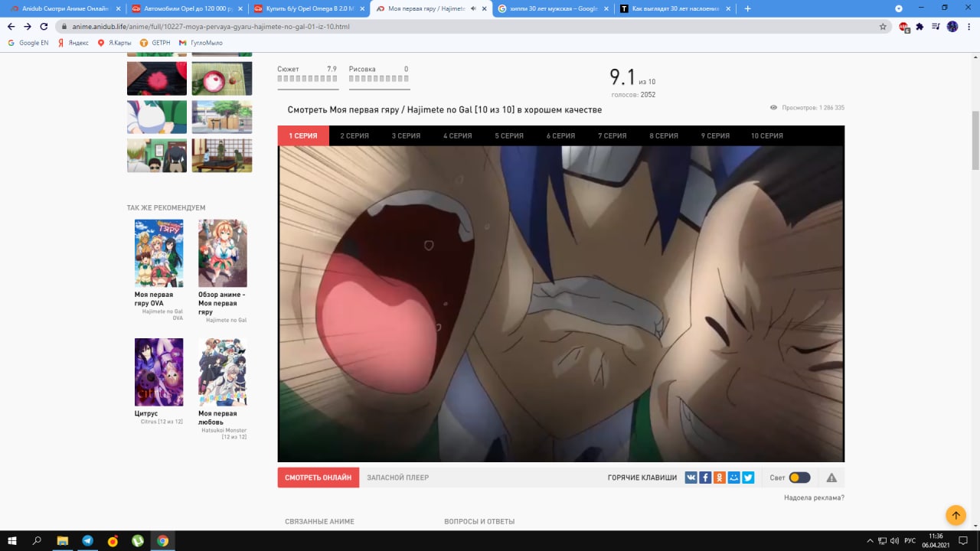Image resolution: width=980 pixels, height=551 pixels.
Task: Expand the Chrome tab search dropdown
Action: click(x=899, y=8)
